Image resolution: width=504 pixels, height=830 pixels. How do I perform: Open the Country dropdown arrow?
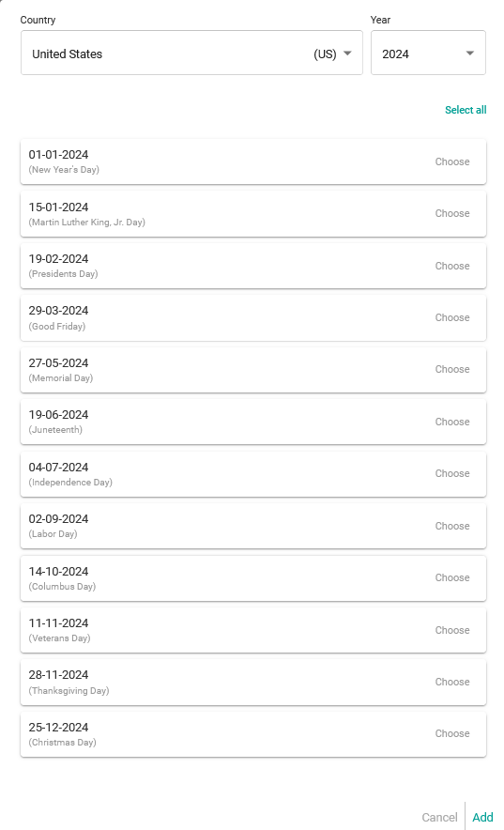click(347, 53)
